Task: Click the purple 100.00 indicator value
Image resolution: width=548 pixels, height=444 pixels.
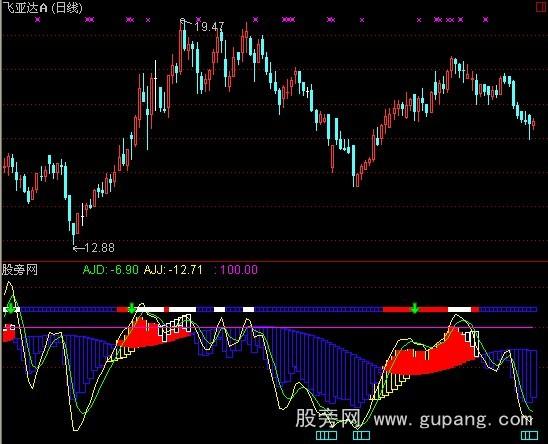Action: [239, 270]
